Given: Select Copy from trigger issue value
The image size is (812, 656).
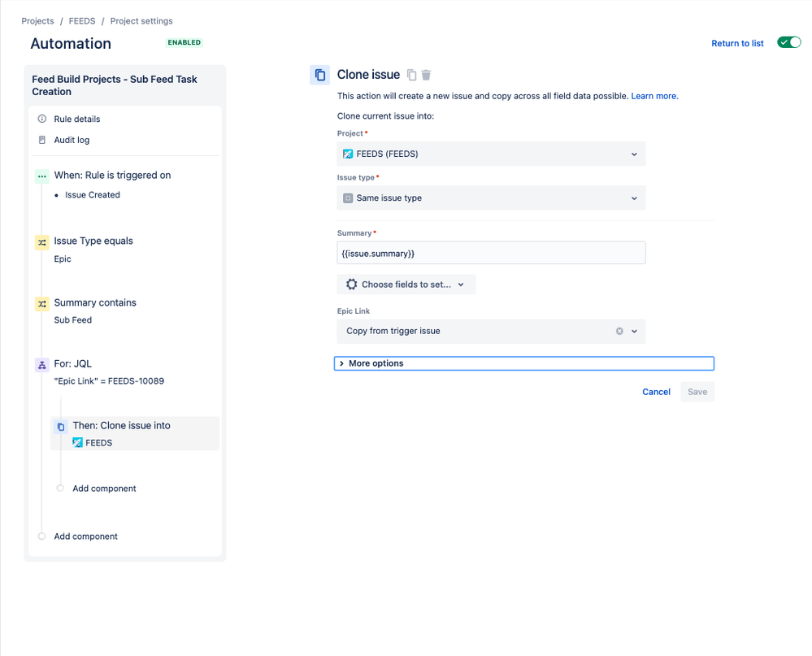Looking at the screenshot, I should click(x=393, y=331).
